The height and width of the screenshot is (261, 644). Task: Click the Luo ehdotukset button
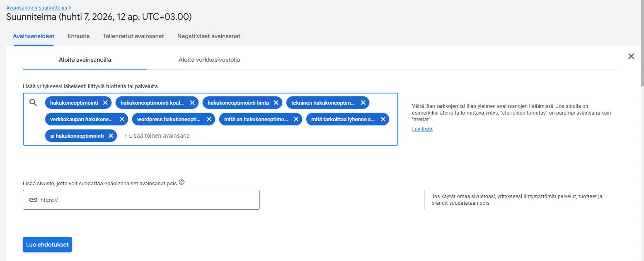point(47,244)
